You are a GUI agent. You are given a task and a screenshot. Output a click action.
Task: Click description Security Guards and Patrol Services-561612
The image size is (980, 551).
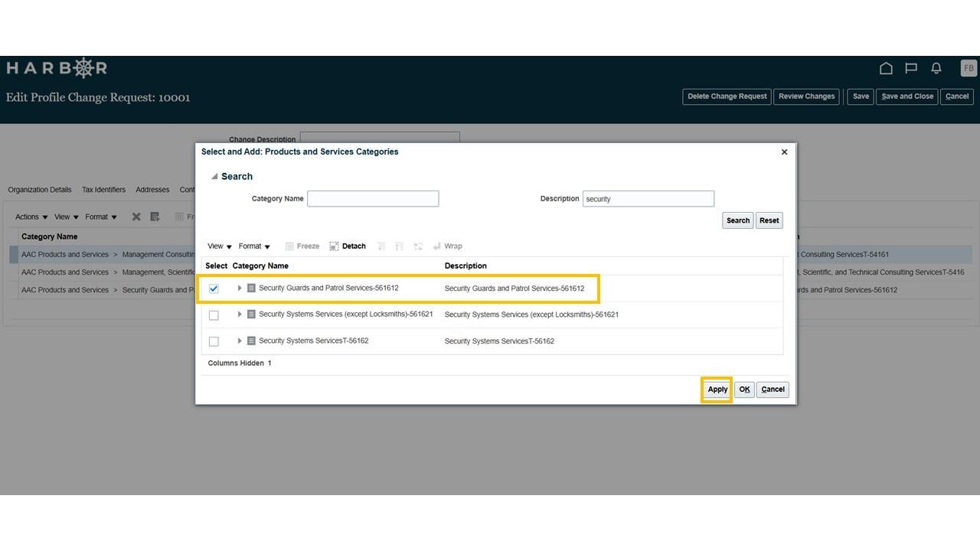pos(514,289)
